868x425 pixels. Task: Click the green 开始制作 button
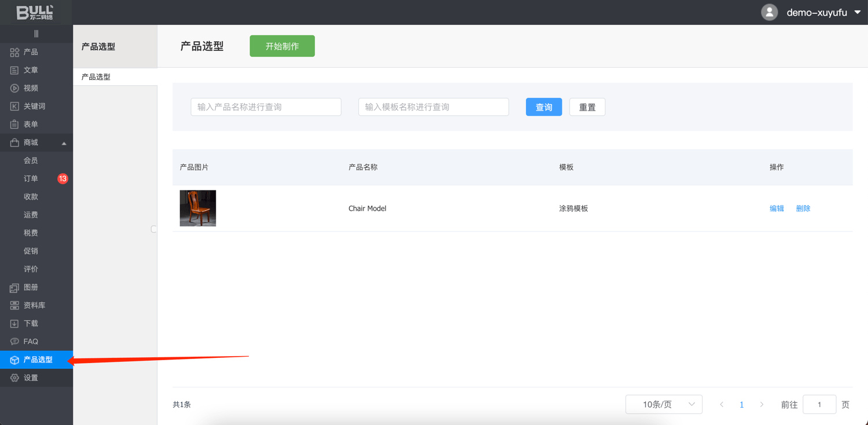282,46
